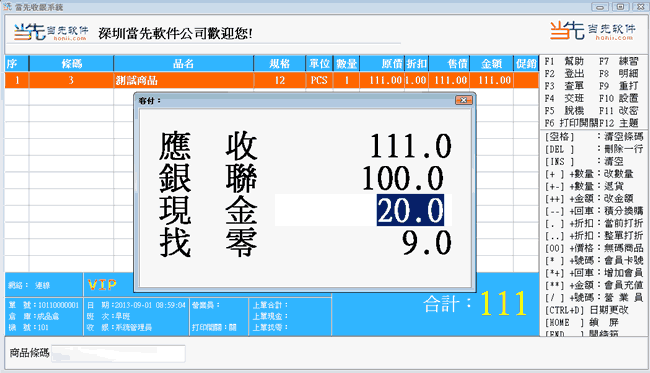Image resolution: width=650 pixels, height=373 pixels.
Task: Click the F6 打印開關 shortcut entry
Action: click(x=571, y=123)
